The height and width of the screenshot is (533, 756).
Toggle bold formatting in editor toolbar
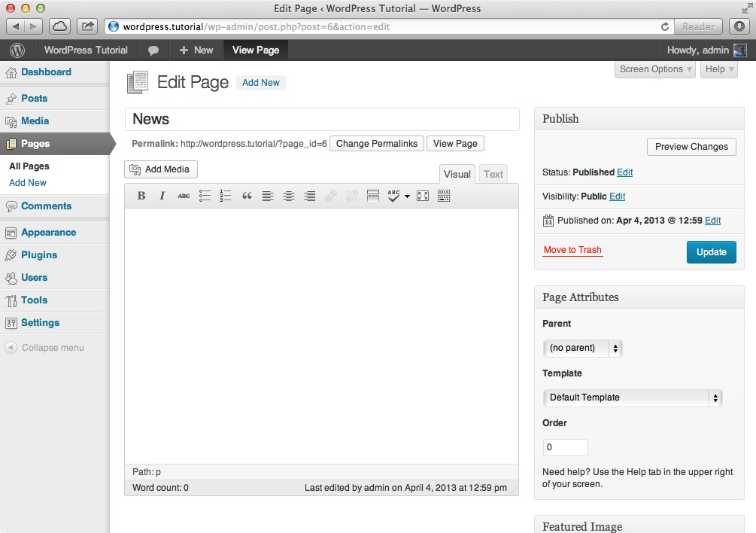(x=141, y=195)
